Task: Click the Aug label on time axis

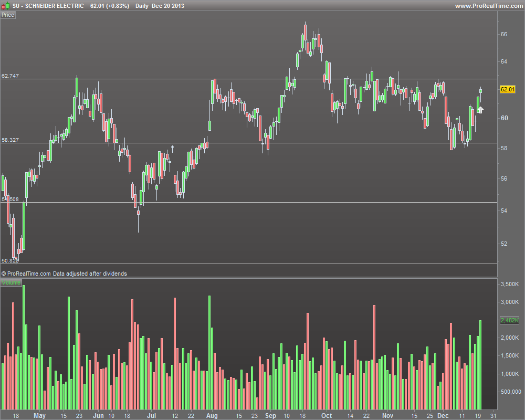Action: [212, 415]
